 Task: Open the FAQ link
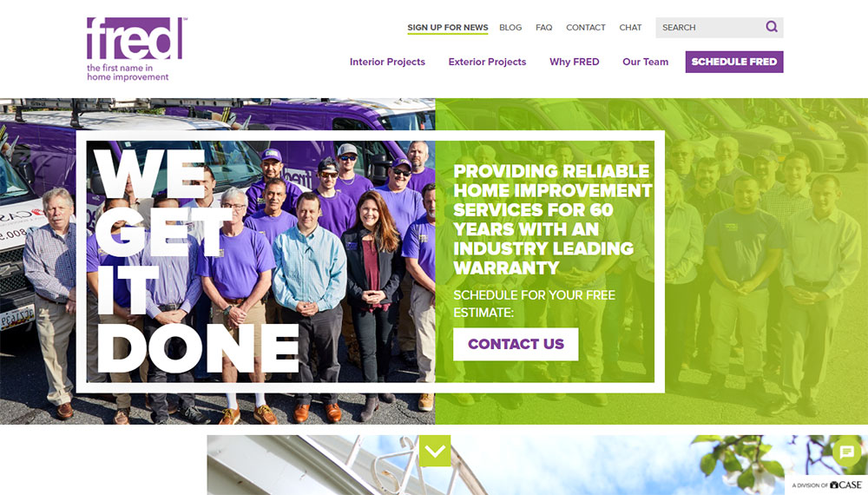click(543, 27)
